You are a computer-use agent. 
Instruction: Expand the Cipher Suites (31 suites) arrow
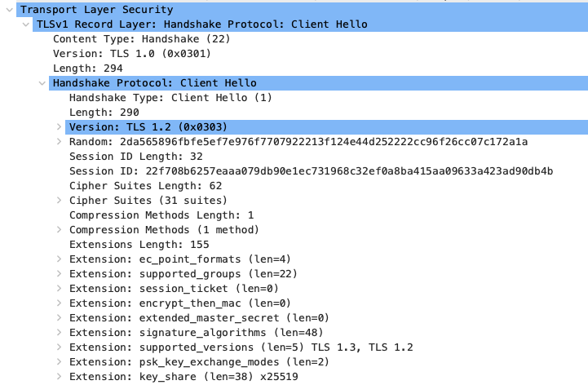coord(59,201)
